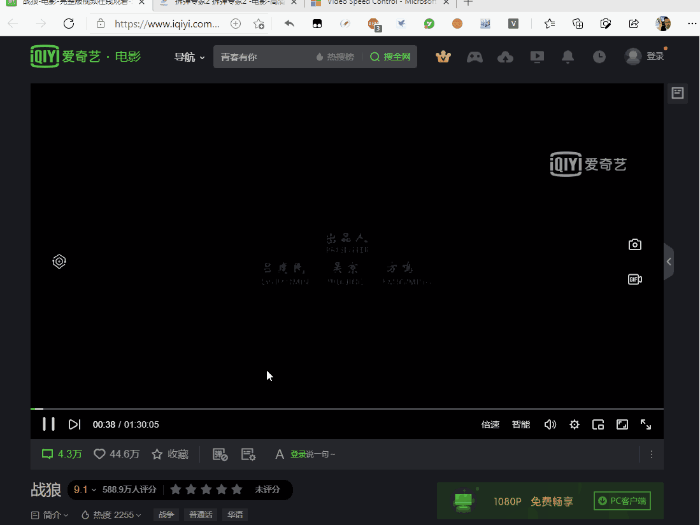The height and width of the screenshot is (525, 700).
Task: Open the notes icon at the top right of the player
Action: [x=677, y=93]
